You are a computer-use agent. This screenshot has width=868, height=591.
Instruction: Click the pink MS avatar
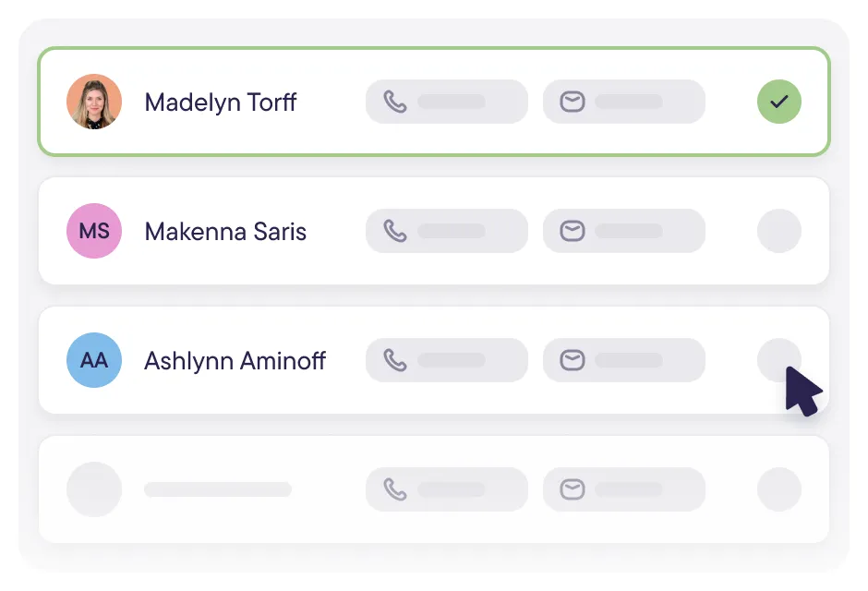pyautogui.click(x=94, y=231)
